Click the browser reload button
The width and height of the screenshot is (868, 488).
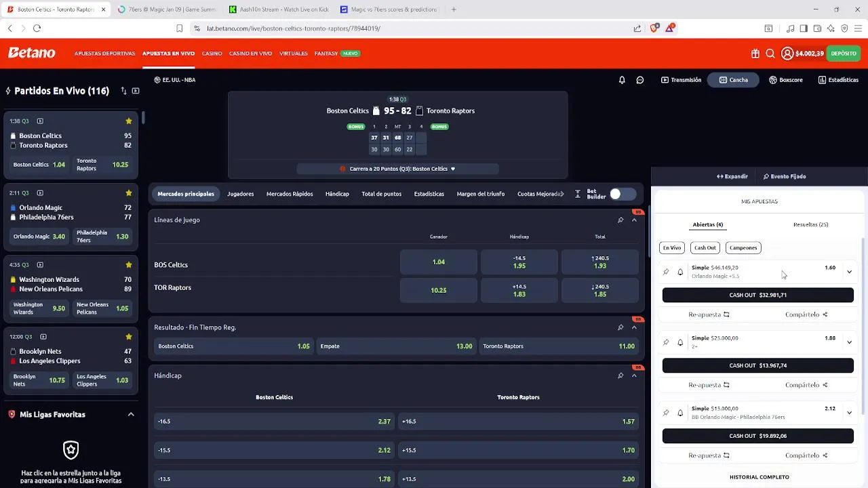(x=37, y=28)
